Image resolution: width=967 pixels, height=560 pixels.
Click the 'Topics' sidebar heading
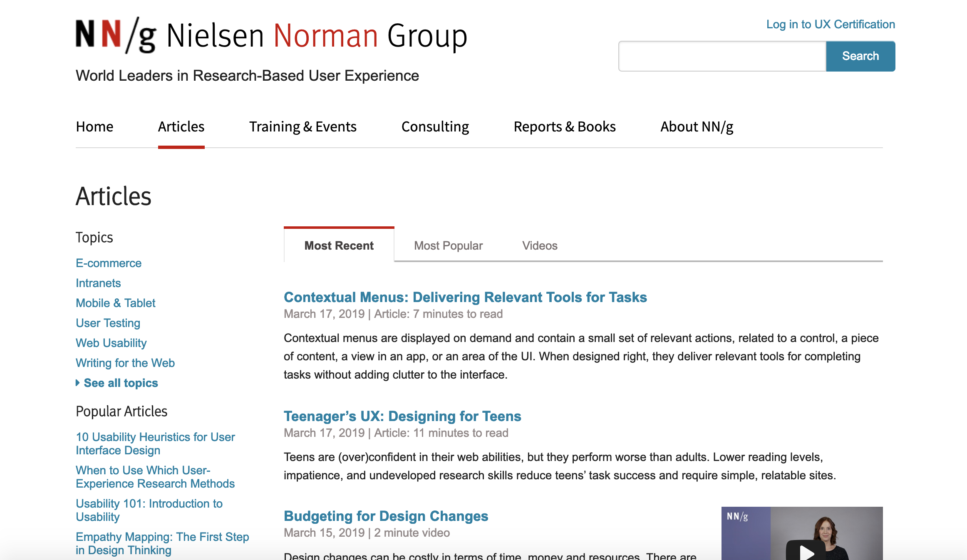click(94, 237)
